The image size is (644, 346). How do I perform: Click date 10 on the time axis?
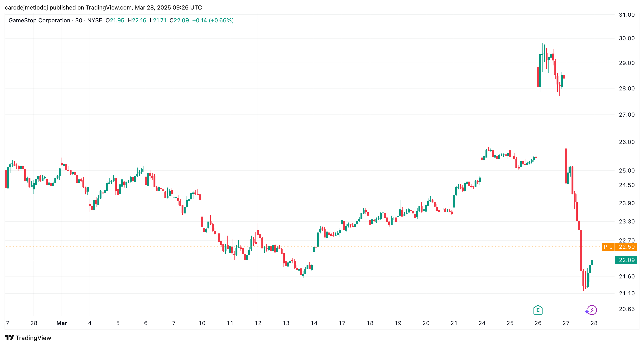[x=202, y=323]
